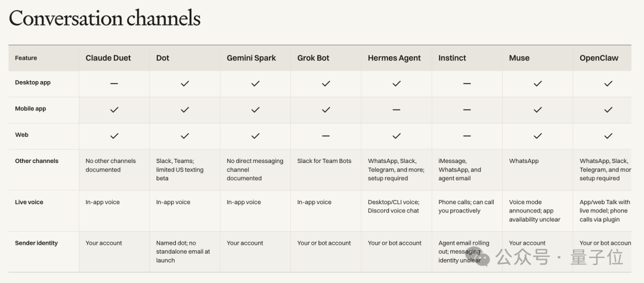Click the OpenClaw column header
Image resolution: width=644 pixels, height=283 pixels.
599,58
